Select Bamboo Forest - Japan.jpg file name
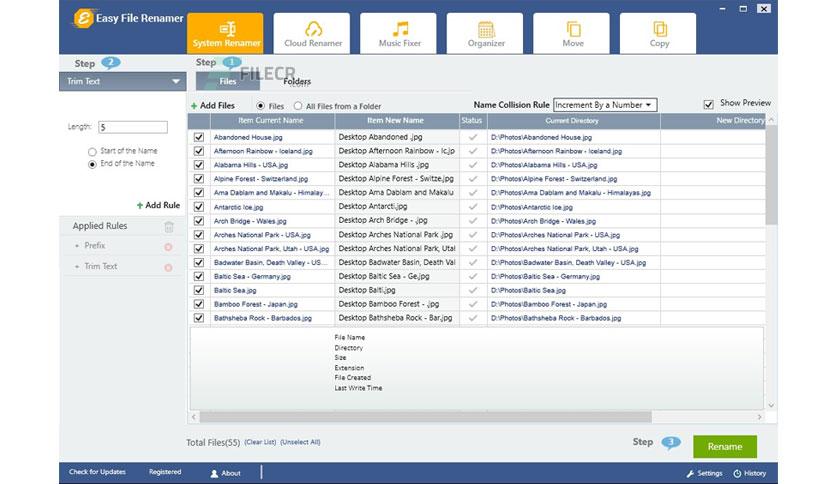 (256, 304)
